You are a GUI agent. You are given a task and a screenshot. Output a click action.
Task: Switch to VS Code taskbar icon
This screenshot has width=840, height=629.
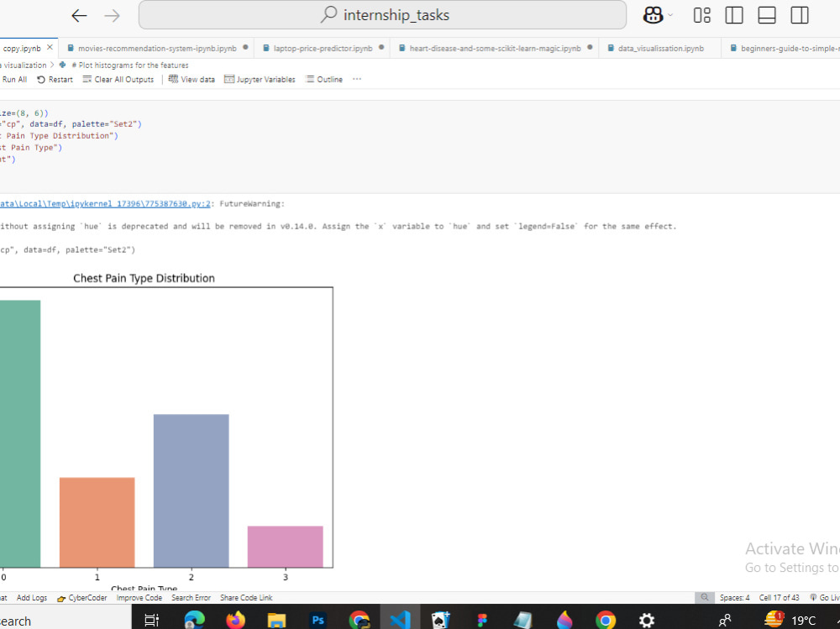[400, 620]
